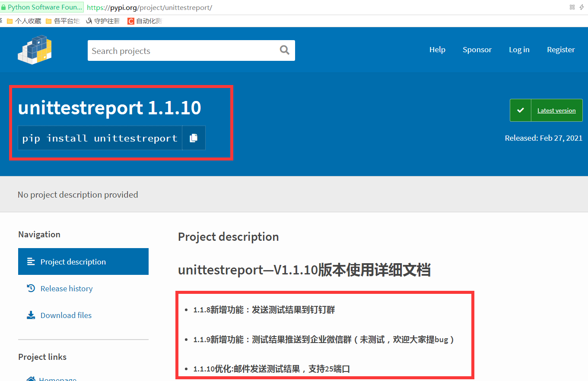Click the 1.1.9新增功能 list item
The width and height of the screenshot is (588, 381).
coord(324,339)
